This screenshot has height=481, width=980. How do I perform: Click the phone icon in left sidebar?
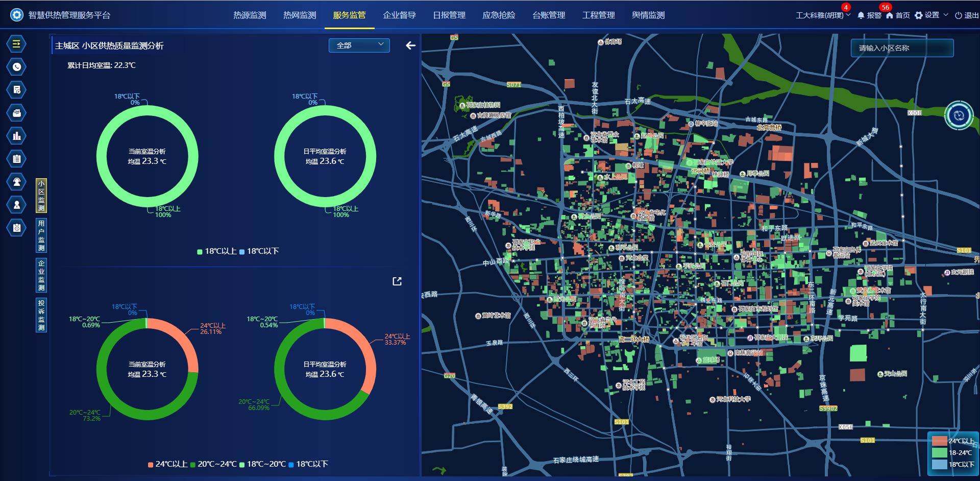coord(16,67)
